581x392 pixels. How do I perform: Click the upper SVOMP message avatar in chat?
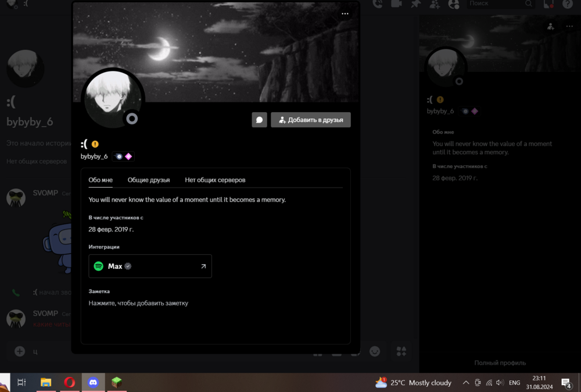tap(16, 197)
